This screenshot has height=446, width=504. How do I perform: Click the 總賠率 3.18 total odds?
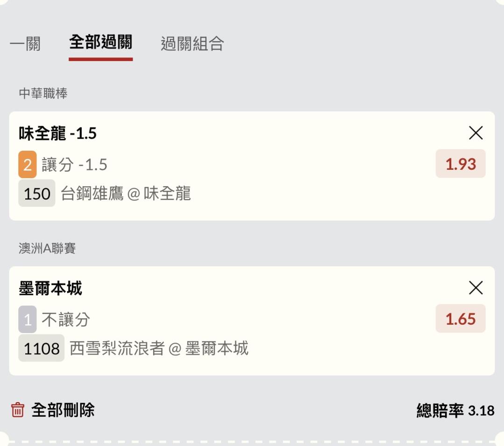pos(455,411)
